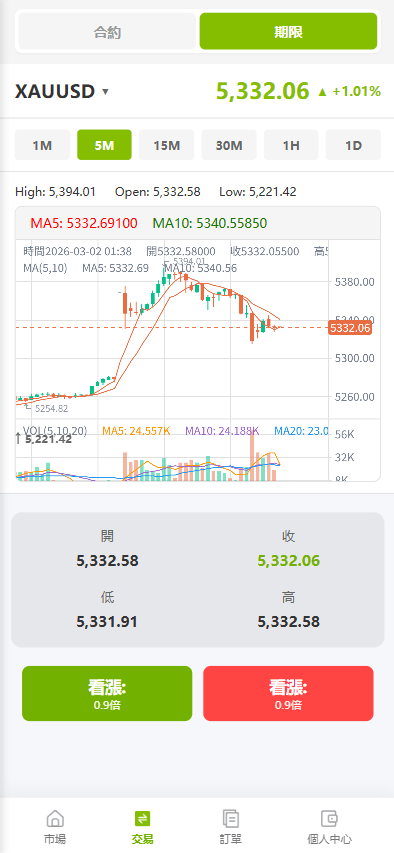Click the +1.01% change value

click(x=356, y=91)
